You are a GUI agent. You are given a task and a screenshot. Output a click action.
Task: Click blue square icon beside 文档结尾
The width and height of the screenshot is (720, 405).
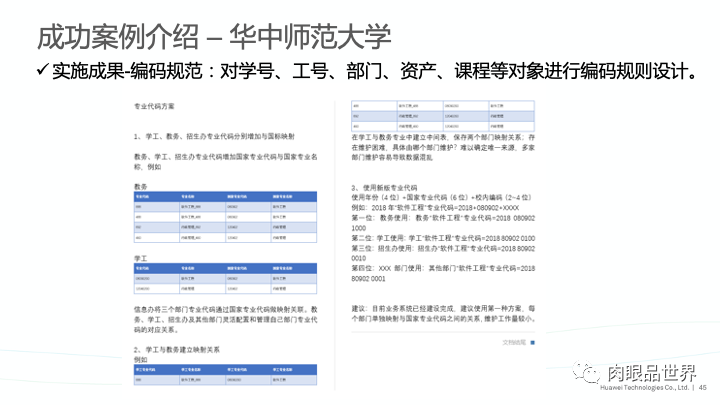(x=533, y=343)
